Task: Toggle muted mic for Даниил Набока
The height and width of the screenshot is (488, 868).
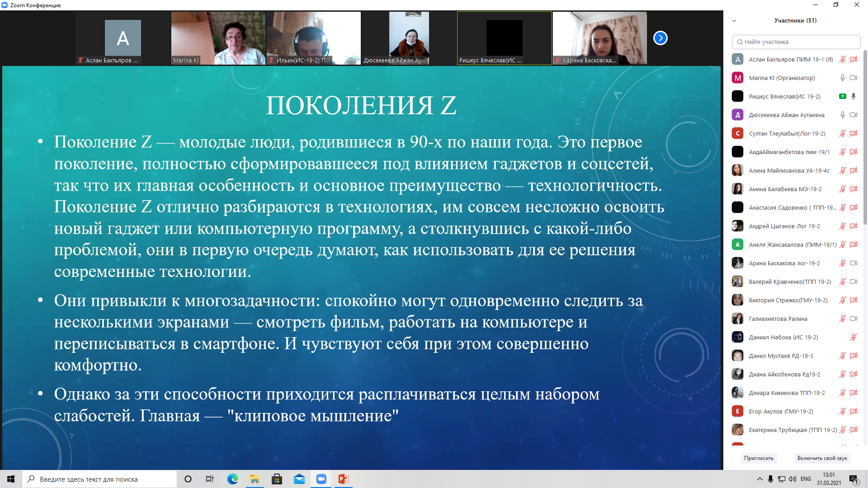Action: [853, 337]
